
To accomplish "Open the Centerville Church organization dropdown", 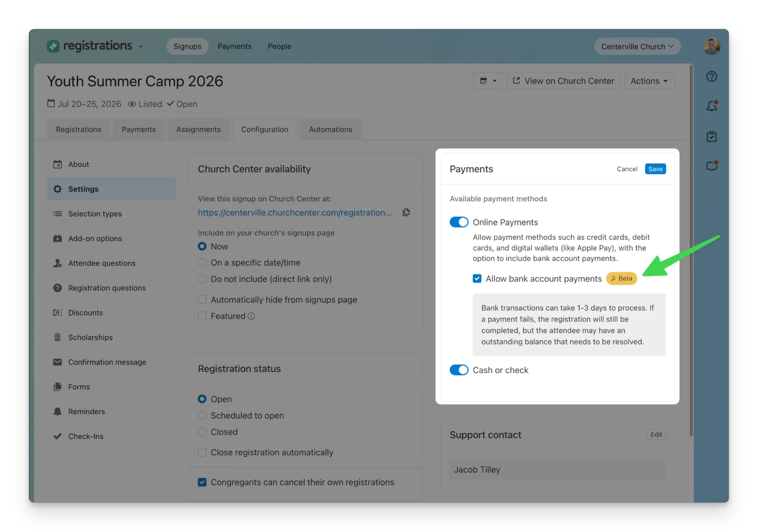I will (x=637, y=46).
